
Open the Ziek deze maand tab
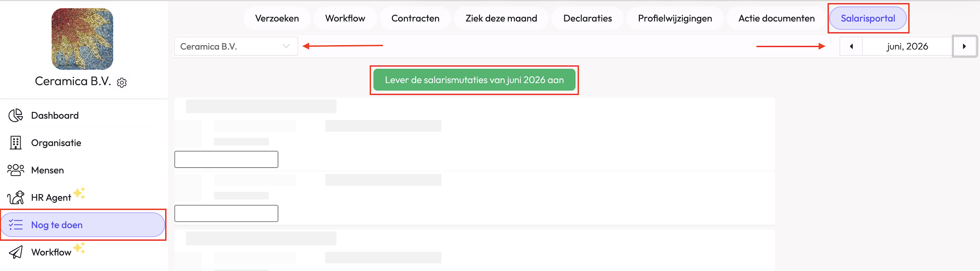coord(501,18)
